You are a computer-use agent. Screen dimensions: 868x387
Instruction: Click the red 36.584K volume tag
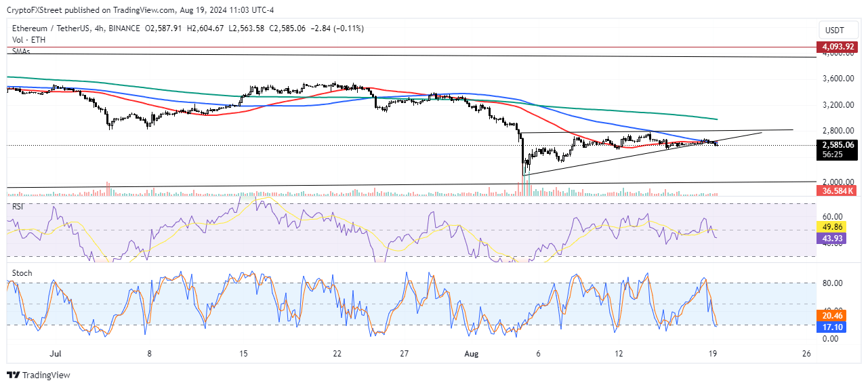838,192
